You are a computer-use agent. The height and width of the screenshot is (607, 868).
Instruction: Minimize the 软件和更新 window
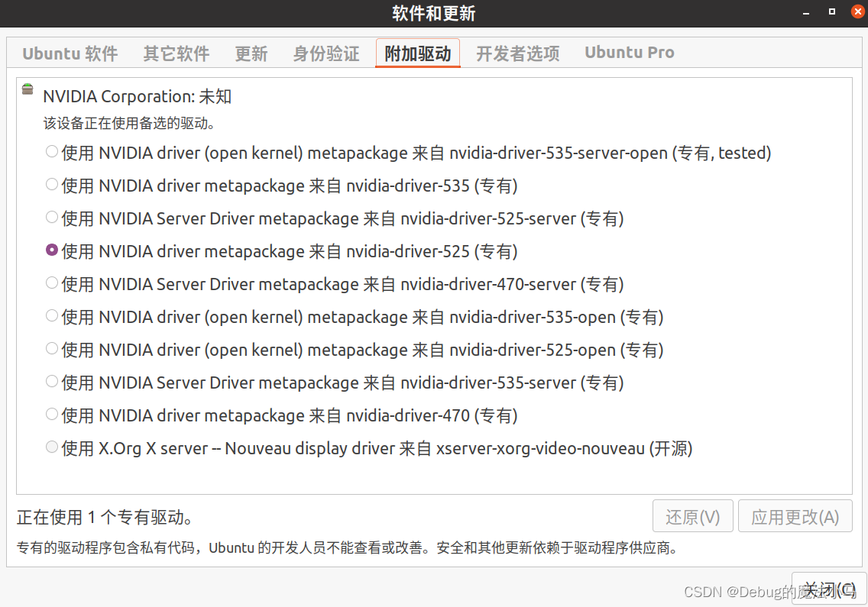(806, 12)
